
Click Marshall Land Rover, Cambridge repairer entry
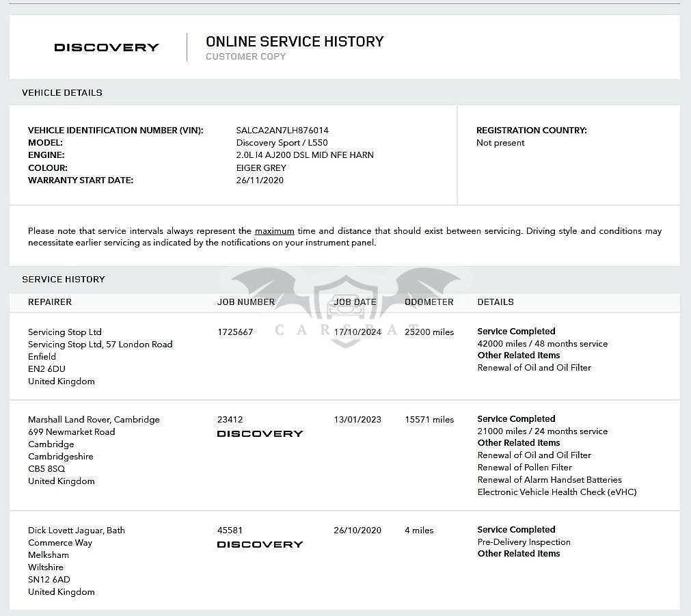click(94, 419)
